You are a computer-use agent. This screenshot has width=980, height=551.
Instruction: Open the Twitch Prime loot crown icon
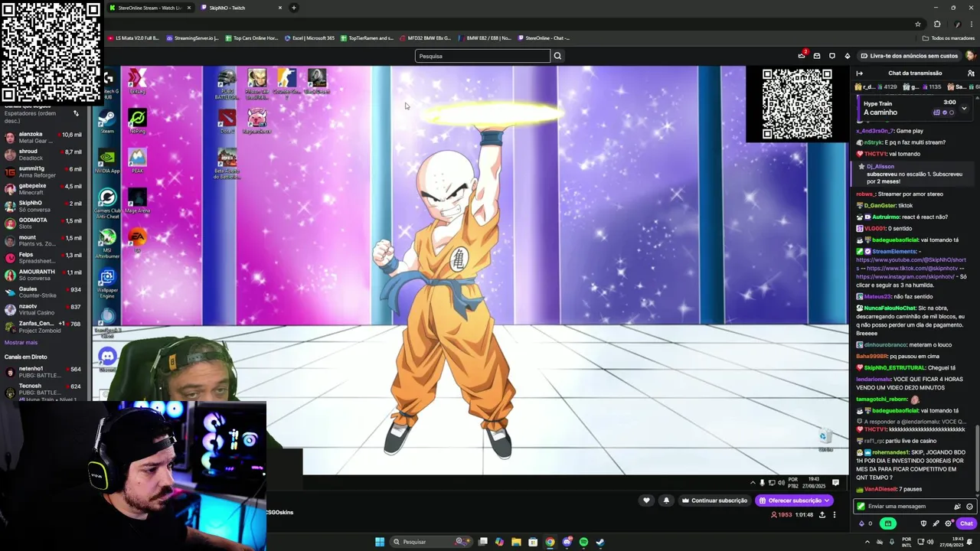pos(802,55)
